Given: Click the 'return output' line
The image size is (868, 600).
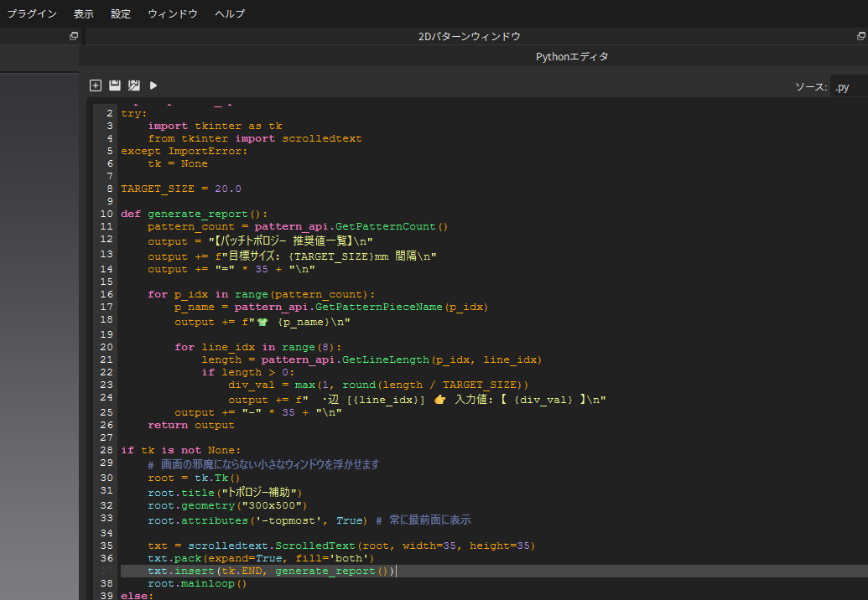Looking at the screenshot, I should (x=191, y=425).
